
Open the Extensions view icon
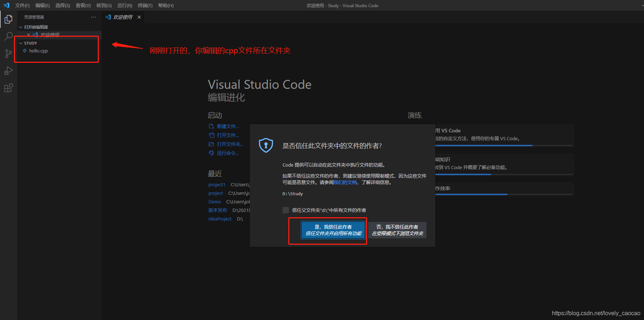9,88
